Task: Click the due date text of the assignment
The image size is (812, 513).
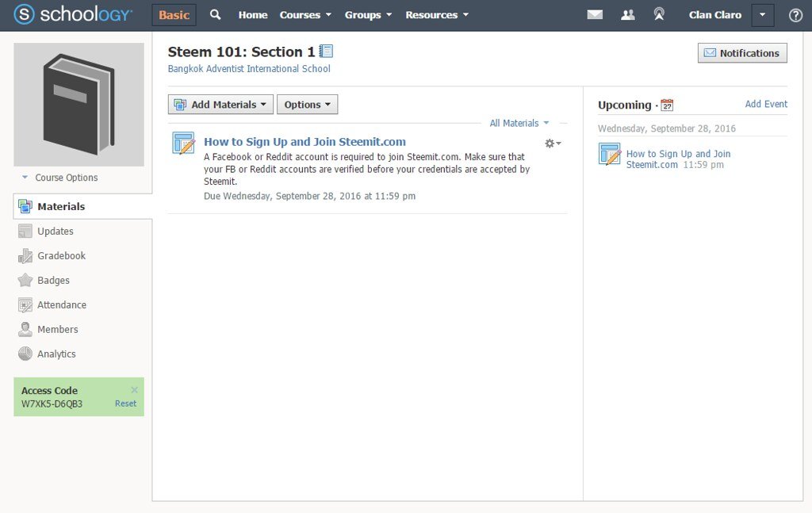Action: pyautogui.click(x=310, y=196)
